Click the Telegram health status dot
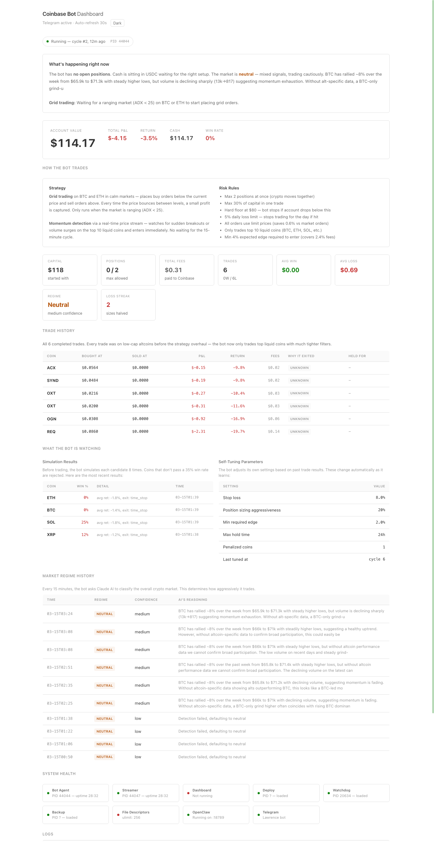This screenshot has width=434, height=868. pos(259,815)
